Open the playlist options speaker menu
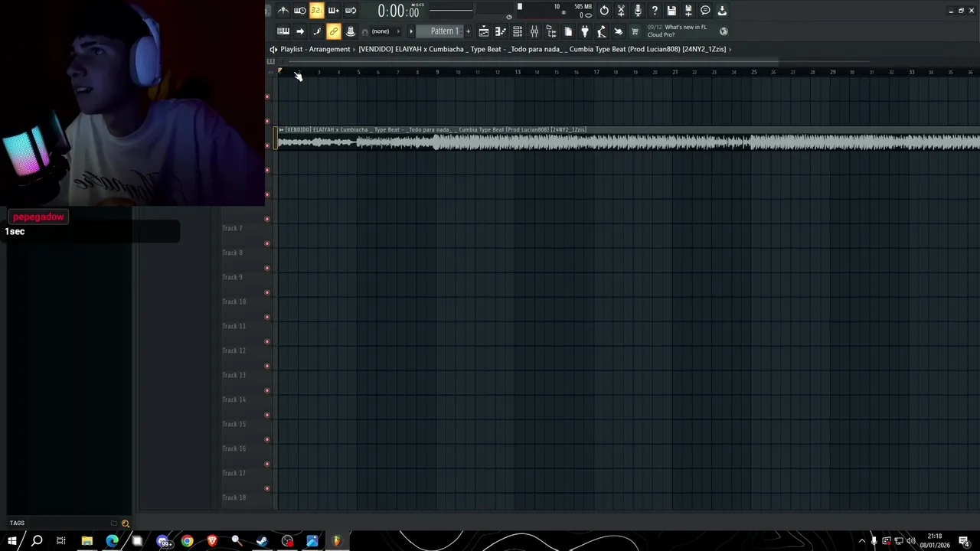Image resolution: width=980 pixels, height=551 pixels. coord(273,49)
